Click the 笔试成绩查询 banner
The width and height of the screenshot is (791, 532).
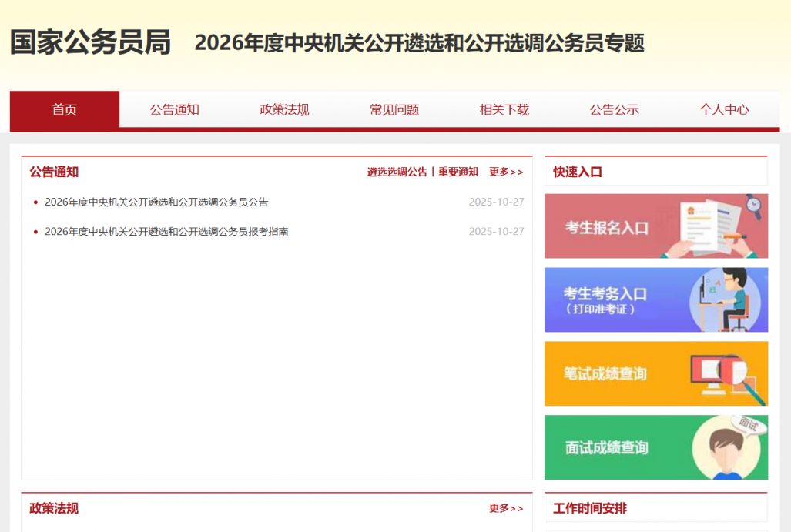click(x=655, y=373)
